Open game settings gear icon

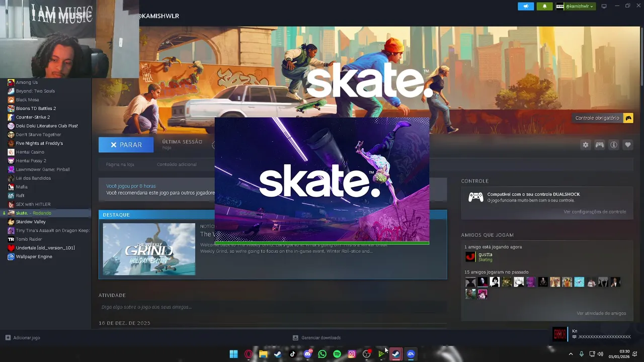click(x=585, y=145)
